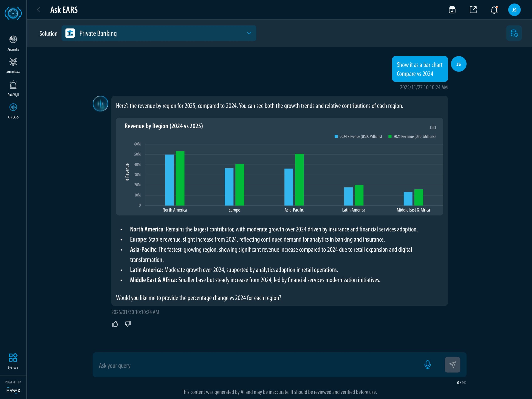Expand the Private Banking solution dropdown
This screenshot has width=532, height=399.
[x=159, y=33]
